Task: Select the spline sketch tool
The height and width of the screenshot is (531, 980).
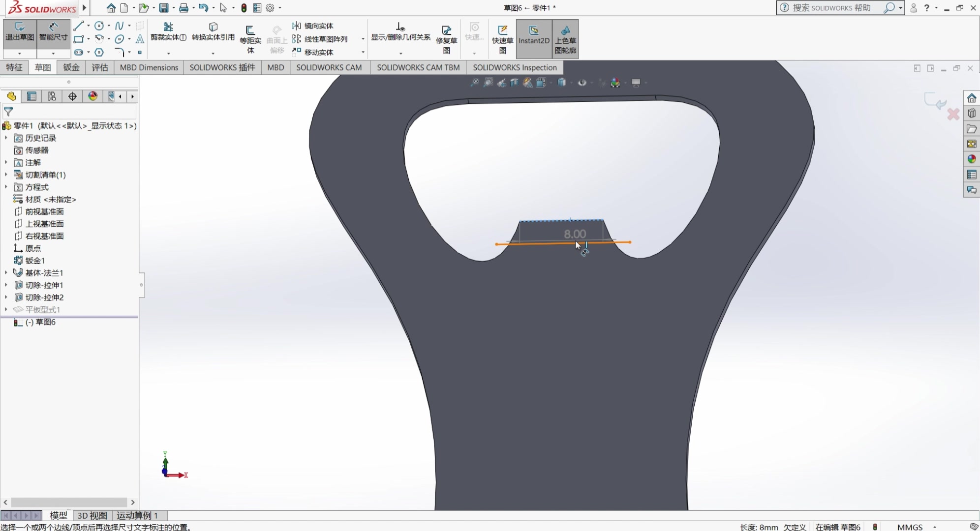Action: pyautogui.click(x=119, y=26)
